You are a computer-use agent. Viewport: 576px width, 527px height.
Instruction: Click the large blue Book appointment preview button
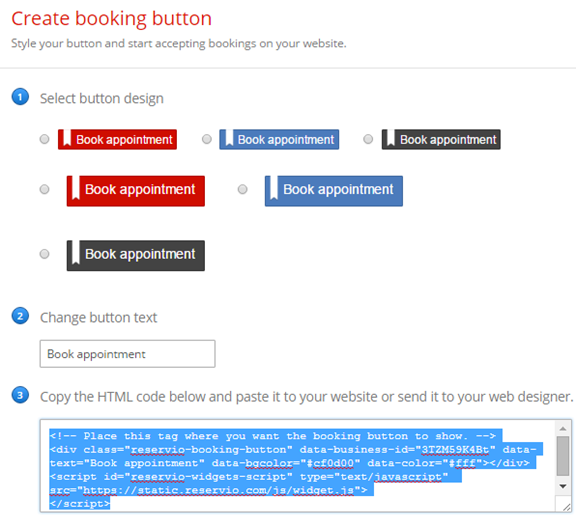coord(334,191)
